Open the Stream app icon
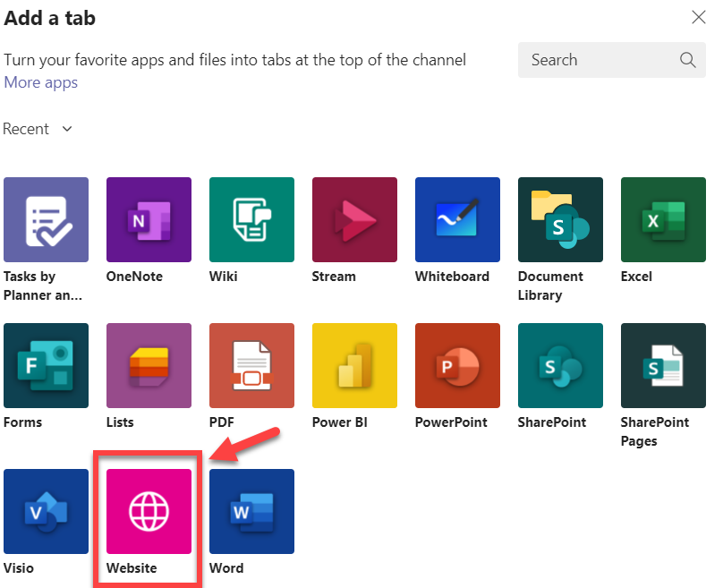The image size is (723, 588). click(x=354, y=219)
